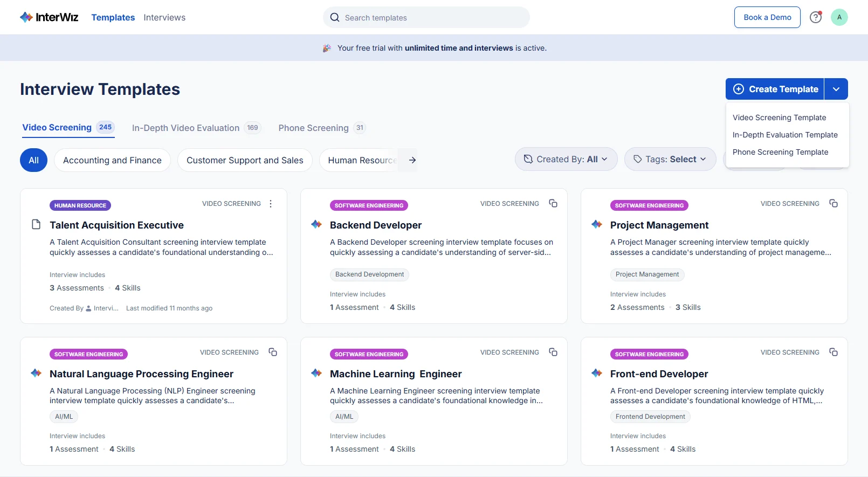Click the Backend Developer InterWiz star icon
The width and height of the screenshot is (868, 477).
(x=316, y=224)
